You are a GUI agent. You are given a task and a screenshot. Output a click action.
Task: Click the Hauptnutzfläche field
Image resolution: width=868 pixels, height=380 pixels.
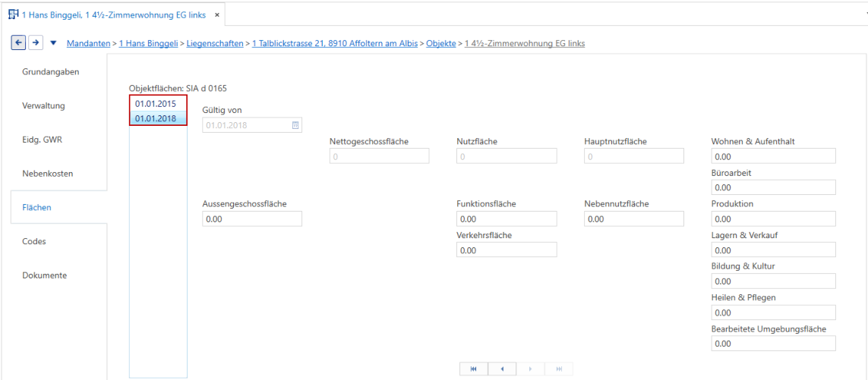[x=634, y=156]
